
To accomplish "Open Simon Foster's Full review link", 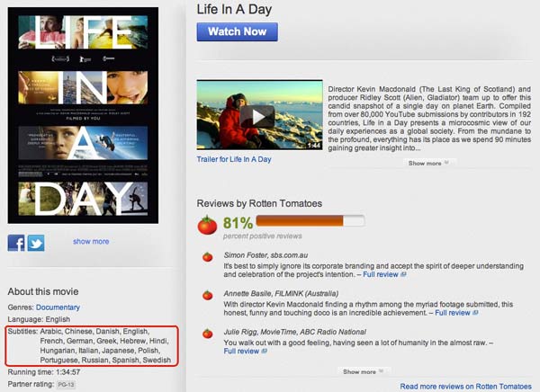I will coord(384,274).
